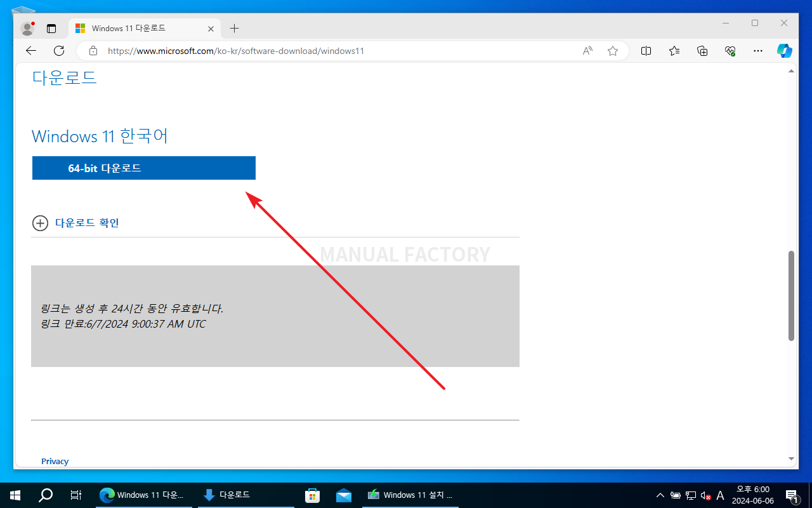Image resolution: width=812 pixels, height=508 pixels.
Task: Add this page to favorites
Action: (613, 51)
